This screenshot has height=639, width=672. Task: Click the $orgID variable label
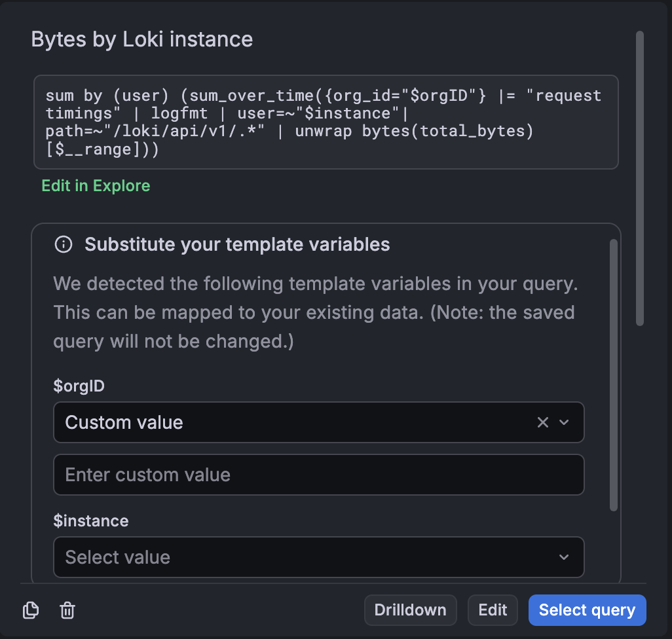(x=79, y=386)
